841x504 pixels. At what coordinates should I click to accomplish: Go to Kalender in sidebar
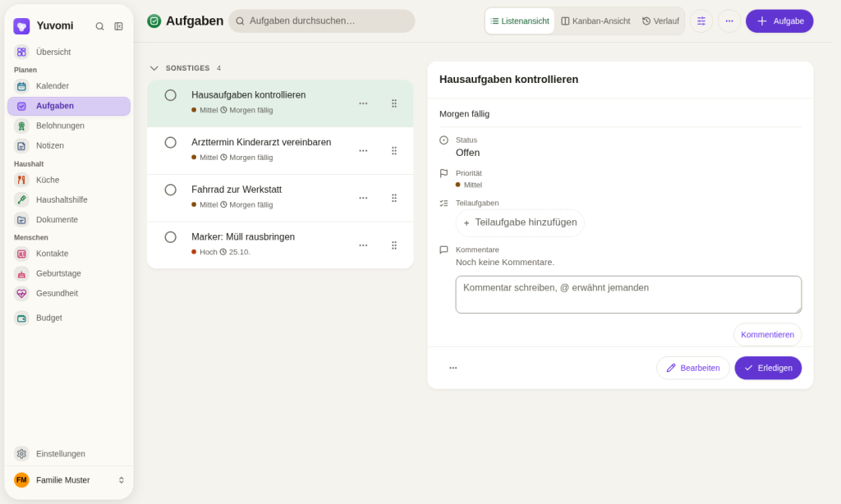tap(69, 86)
